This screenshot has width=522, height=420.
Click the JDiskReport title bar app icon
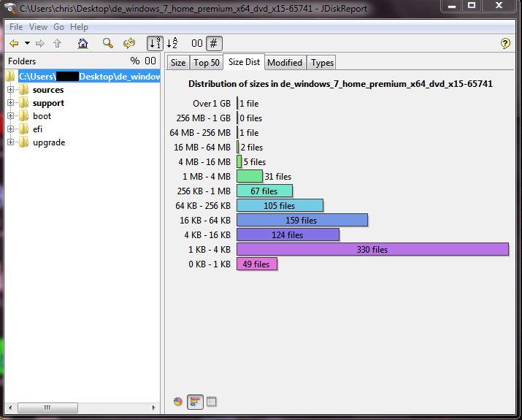pyautogui.click(x=10, y=8)
